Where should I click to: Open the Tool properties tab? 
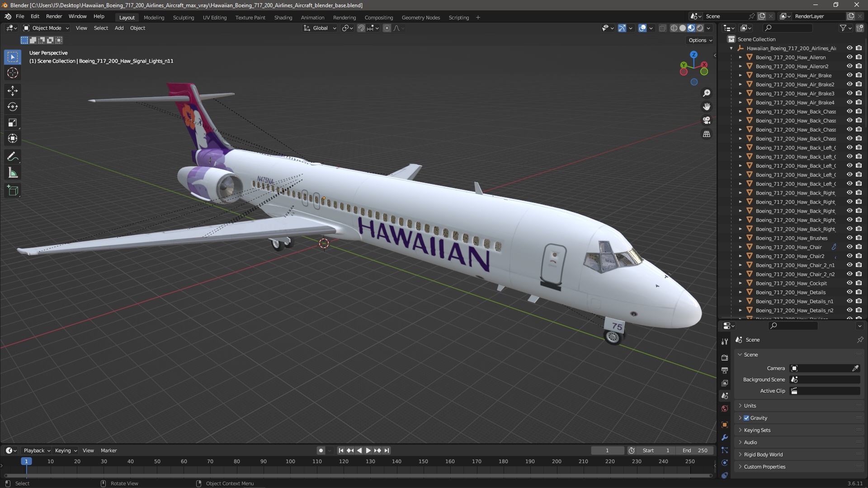(725, 342)
